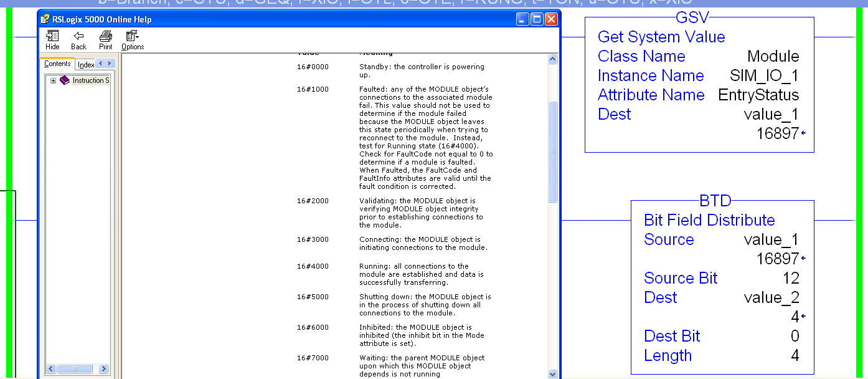
Task: Click the Bit Field Distribute header text
Action: click(709, 220)
